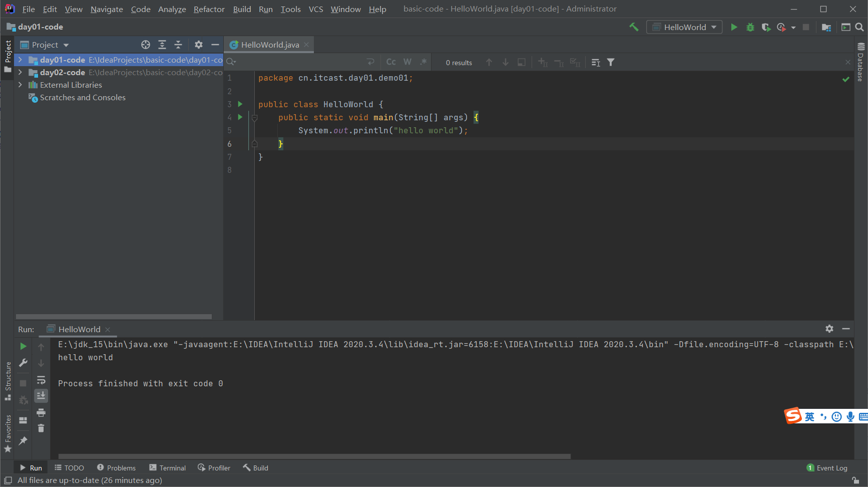Fold the main method at line 4
Screen dimensions: 868x487
254,118
